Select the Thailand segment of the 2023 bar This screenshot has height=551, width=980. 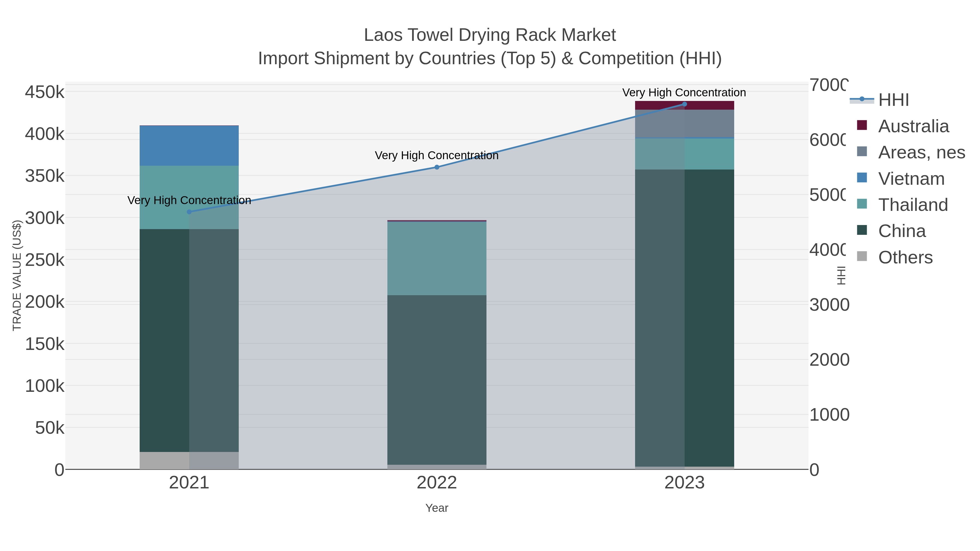point(684,154)
